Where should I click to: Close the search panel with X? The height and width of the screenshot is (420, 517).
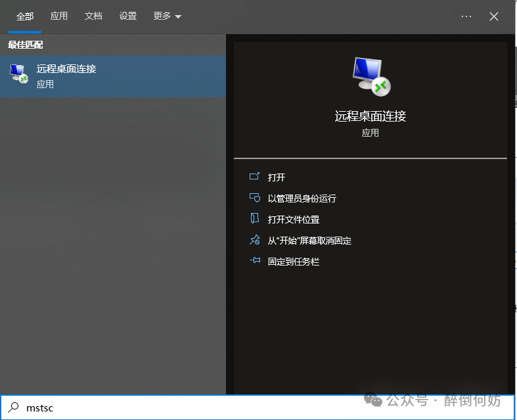tap(494, 16)
